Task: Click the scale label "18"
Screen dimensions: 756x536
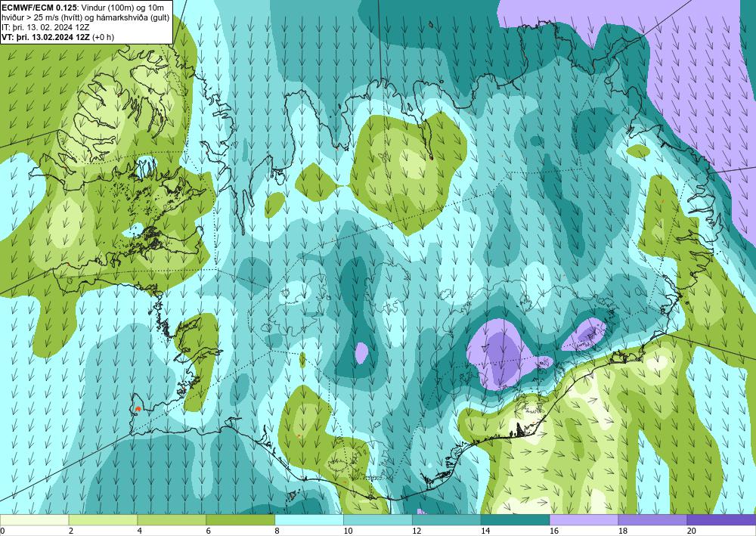Action: 622,531
